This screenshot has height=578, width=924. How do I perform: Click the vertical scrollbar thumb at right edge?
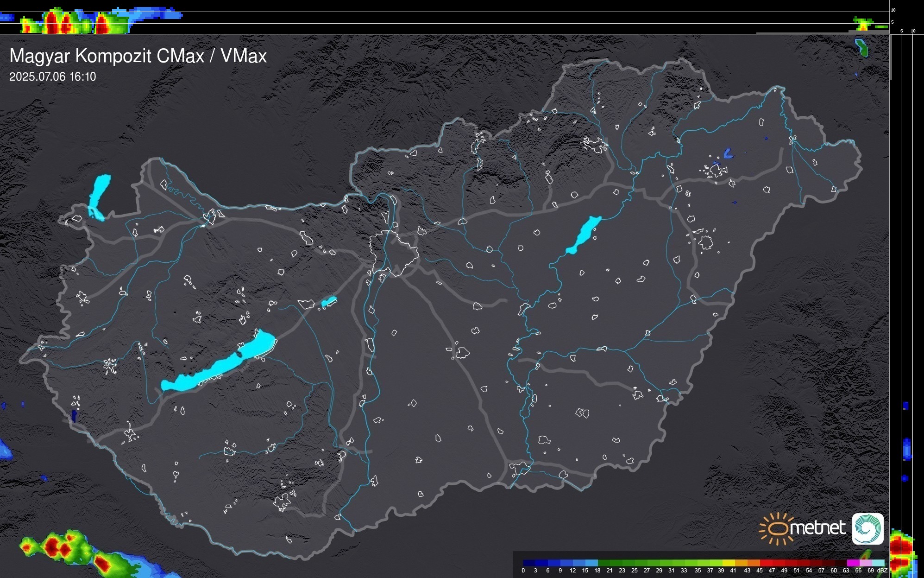tap(891, 57)
